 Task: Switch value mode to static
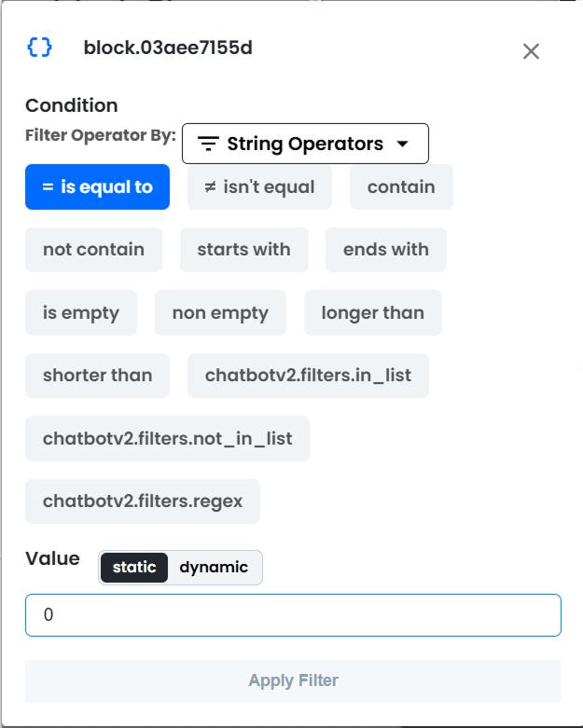tap(134, 568)
